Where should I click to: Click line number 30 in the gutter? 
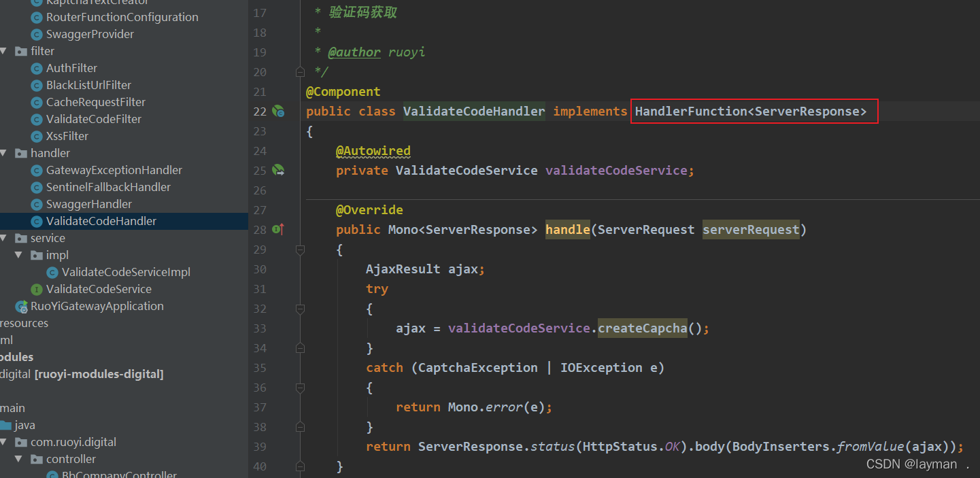[260, 269]
